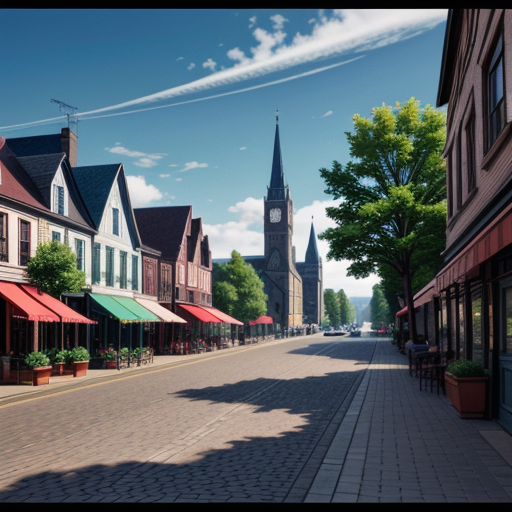Click the beige awning next to the green one

coord(161,310)
